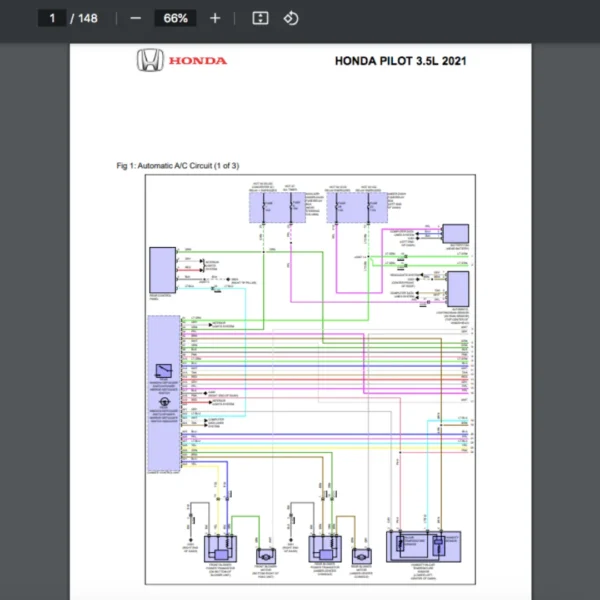The height and width of the screenshot is (600, 600).
Task: Click the front blower motor symbol
Action: 266,555
